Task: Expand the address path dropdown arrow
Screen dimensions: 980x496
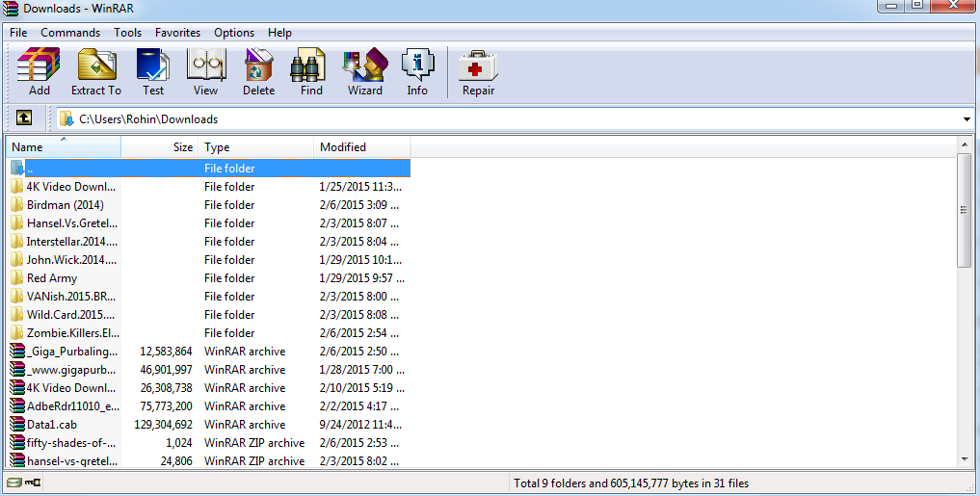Action: tap(967, 119)
